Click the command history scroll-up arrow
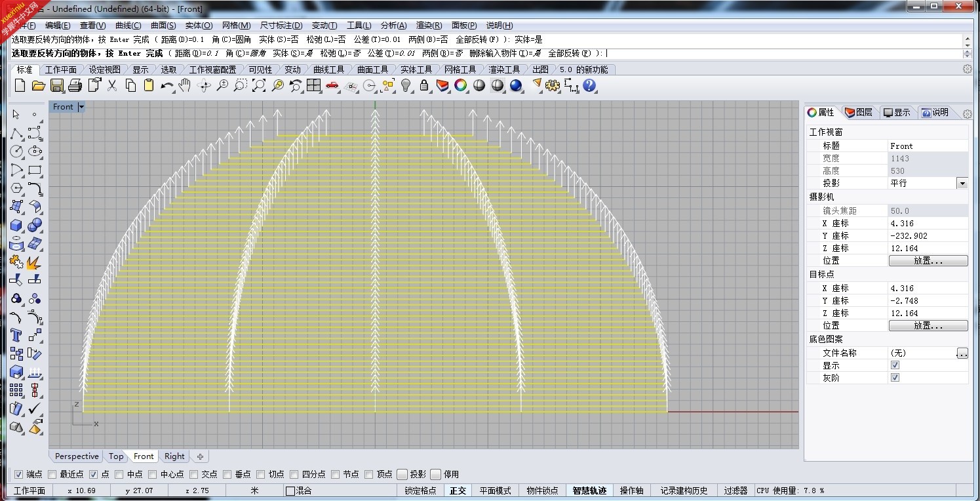 pyautogui.click(x=968, y=39)
